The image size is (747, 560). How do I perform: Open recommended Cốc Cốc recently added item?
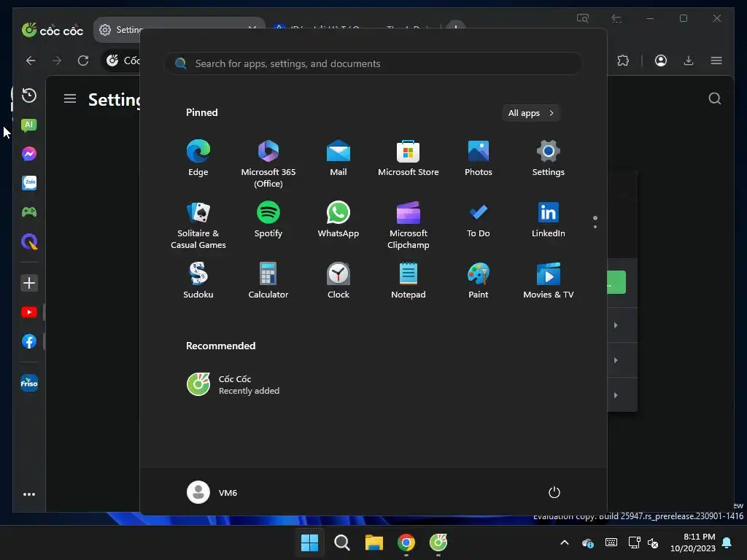pyautogui.click(x=233, y=384)
